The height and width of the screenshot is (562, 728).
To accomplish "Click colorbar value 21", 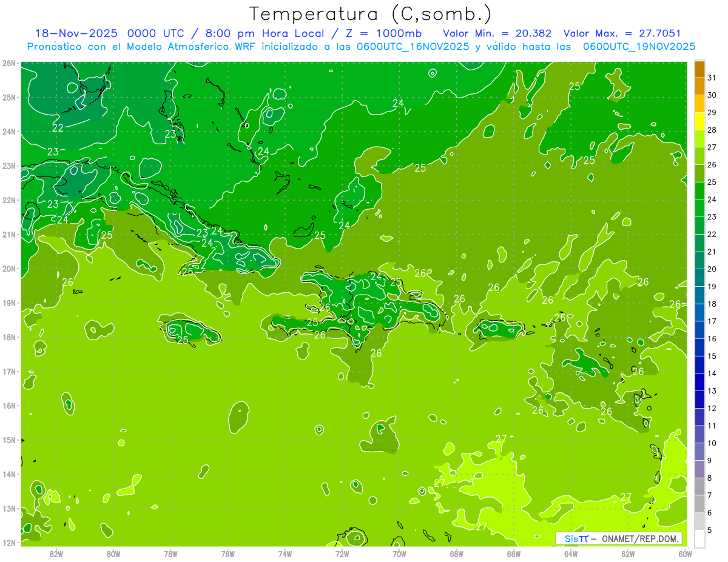I will 712,252.
